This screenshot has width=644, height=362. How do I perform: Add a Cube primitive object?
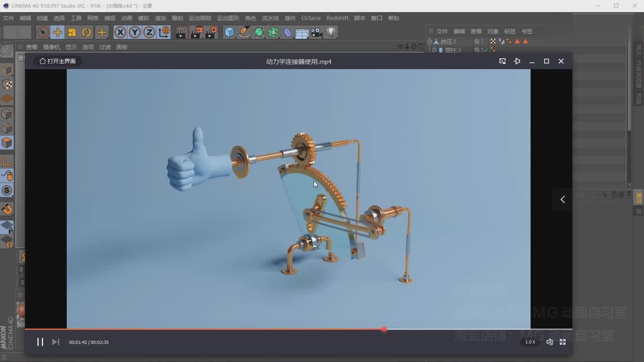point(230,33)
